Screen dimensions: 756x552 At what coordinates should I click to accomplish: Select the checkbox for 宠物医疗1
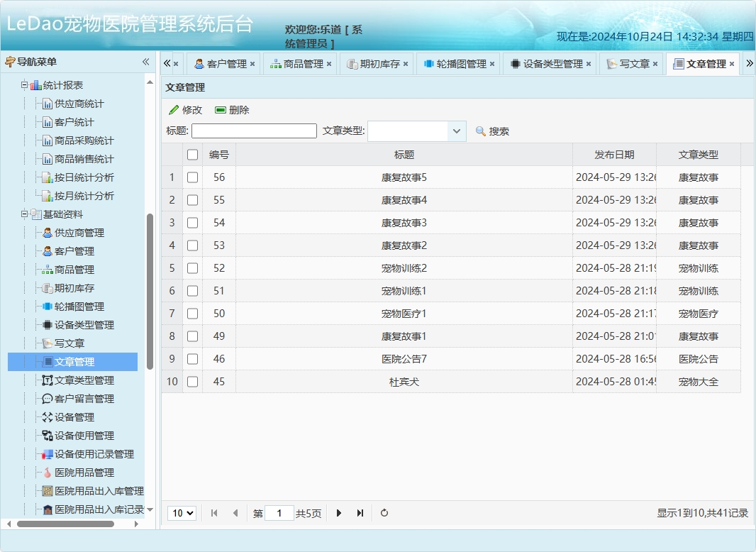click(x=192, y=314)
